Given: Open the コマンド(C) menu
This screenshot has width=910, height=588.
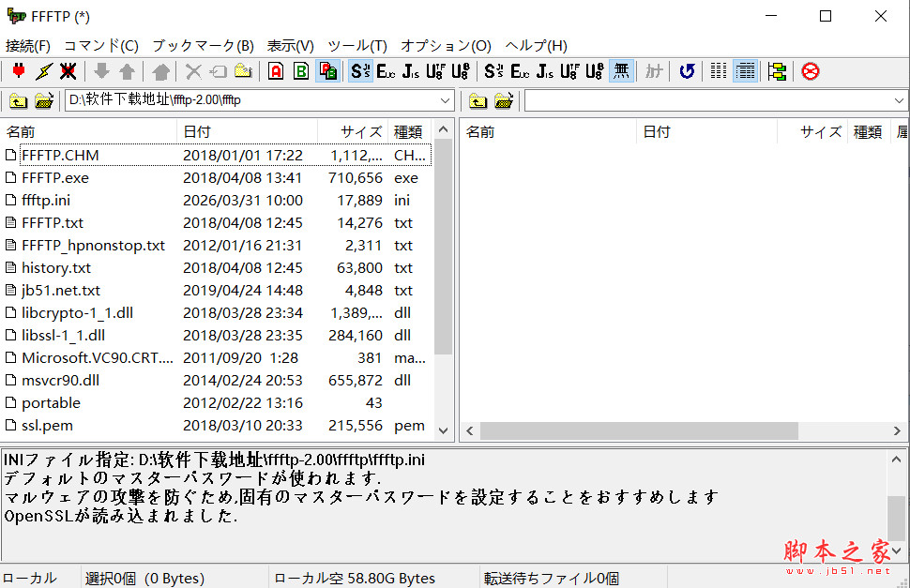Looking at the screenshot, I should (x=101, y=46).
